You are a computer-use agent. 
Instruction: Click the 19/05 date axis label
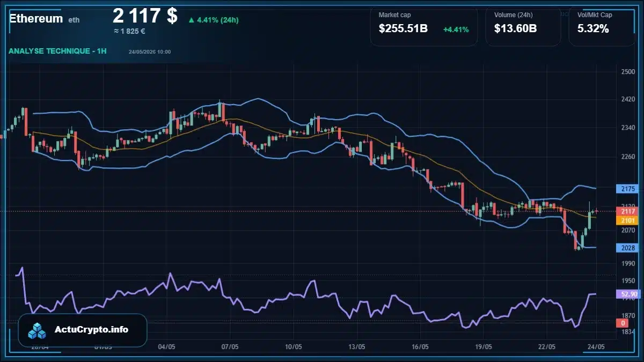coord(483,346)
